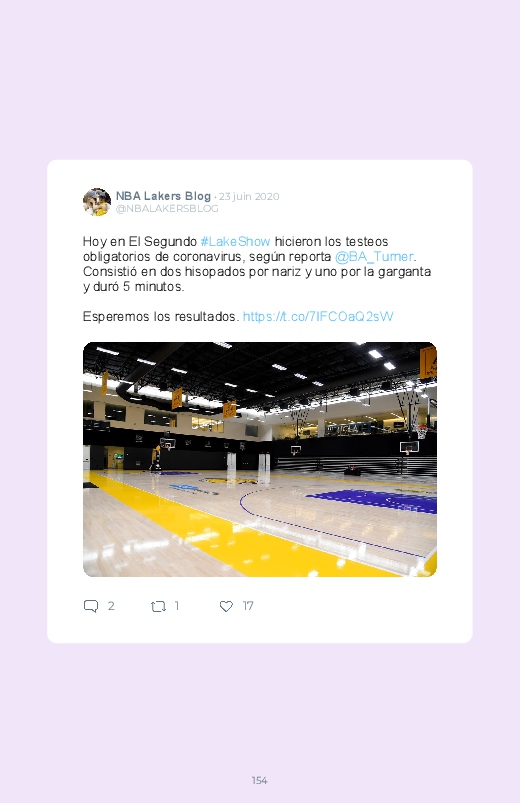Image resolution: width=520 pixels, height=803 pixels.
Task: Click the retweet count number 1
Action: click(177, 606)
